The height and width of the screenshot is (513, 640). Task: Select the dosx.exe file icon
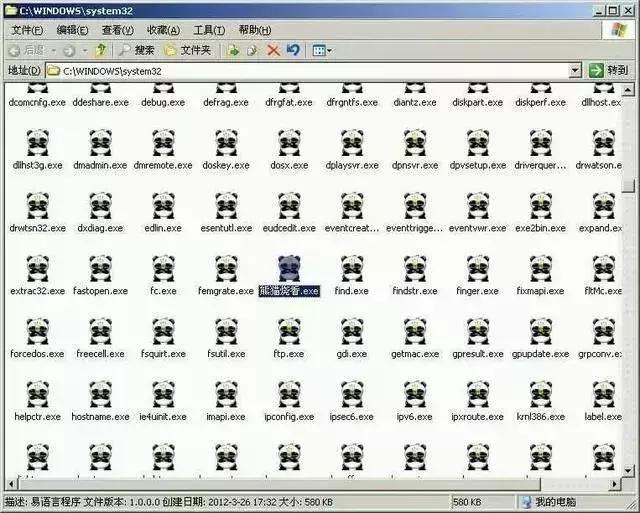pos(289,142)
